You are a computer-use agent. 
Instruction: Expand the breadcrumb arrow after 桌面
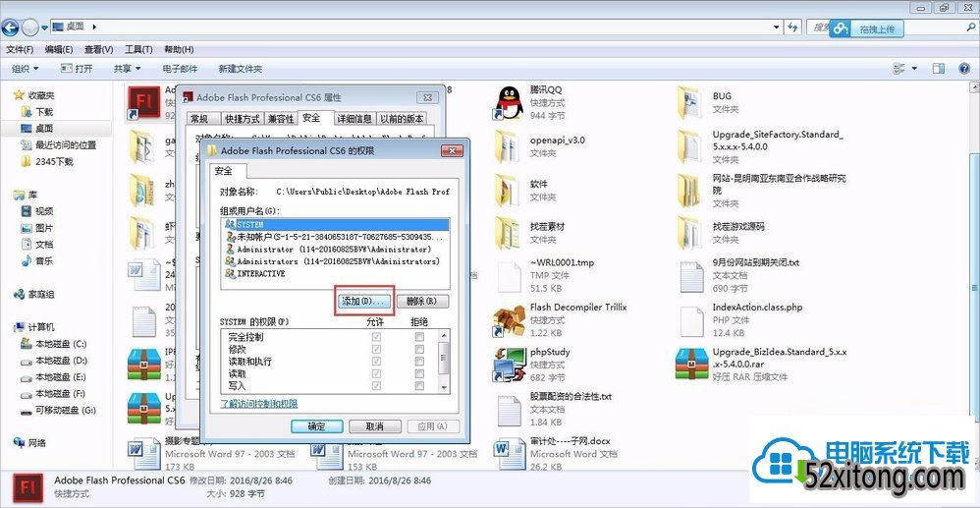tap(94, 27)
